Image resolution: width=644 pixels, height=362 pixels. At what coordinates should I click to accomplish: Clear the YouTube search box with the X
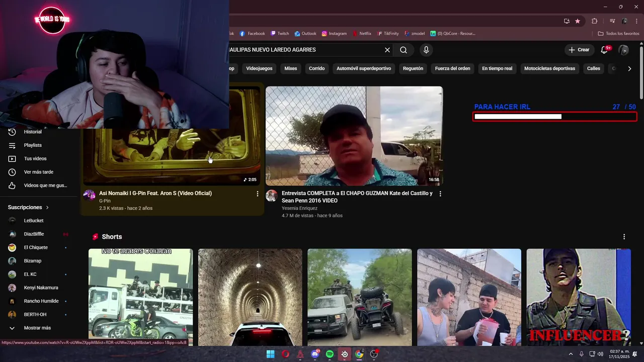[387, 50]
